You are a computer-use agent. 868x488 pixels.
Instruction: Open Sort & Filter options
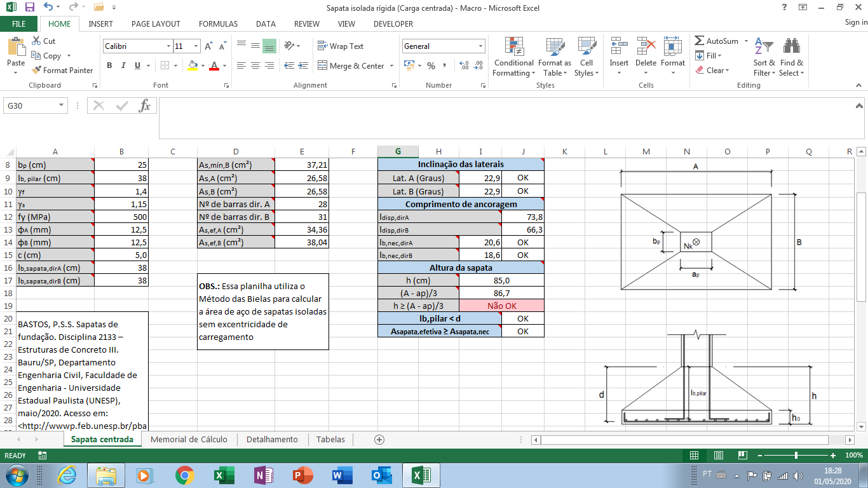[764, 57]
